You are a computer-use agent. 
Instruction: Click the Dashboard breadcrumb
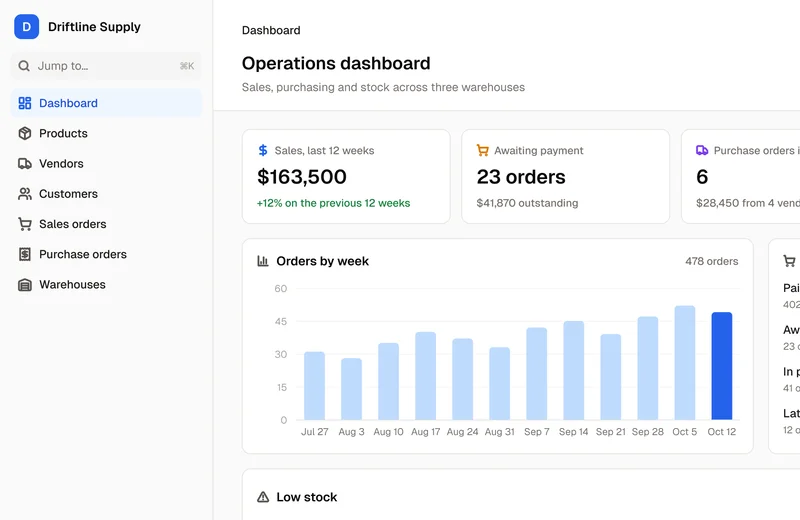(271, 30)
